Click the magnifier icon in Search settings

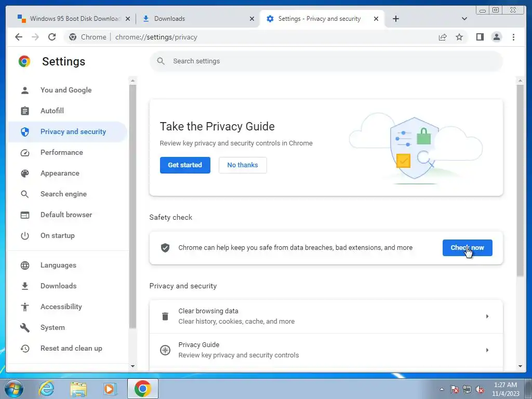coord(161,61)
